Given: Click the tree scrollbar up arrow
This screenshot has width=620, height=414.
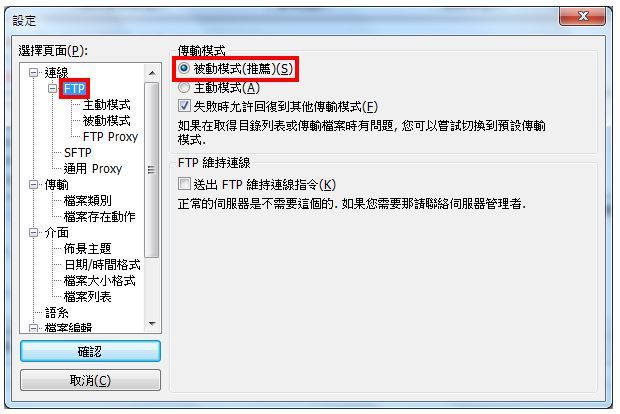Looking at the screenshot, I should click(152, 73).
